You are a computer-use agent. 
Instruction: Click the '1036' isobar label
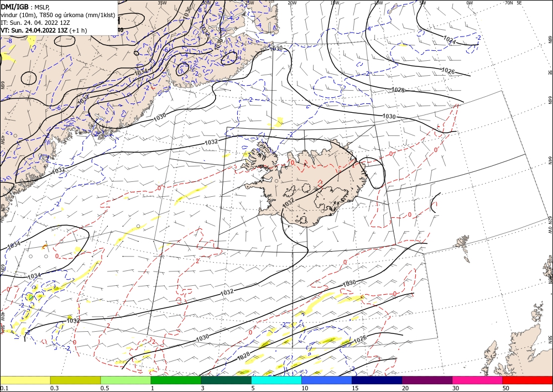coord(187,13)
